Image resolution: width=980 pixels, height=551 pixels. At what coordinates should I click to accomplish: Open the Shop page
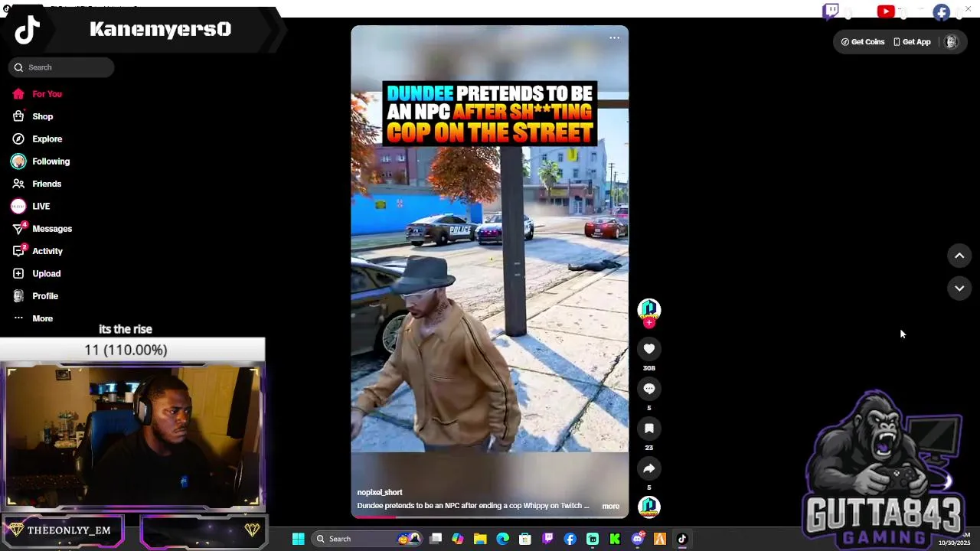[x=33, y=116]
